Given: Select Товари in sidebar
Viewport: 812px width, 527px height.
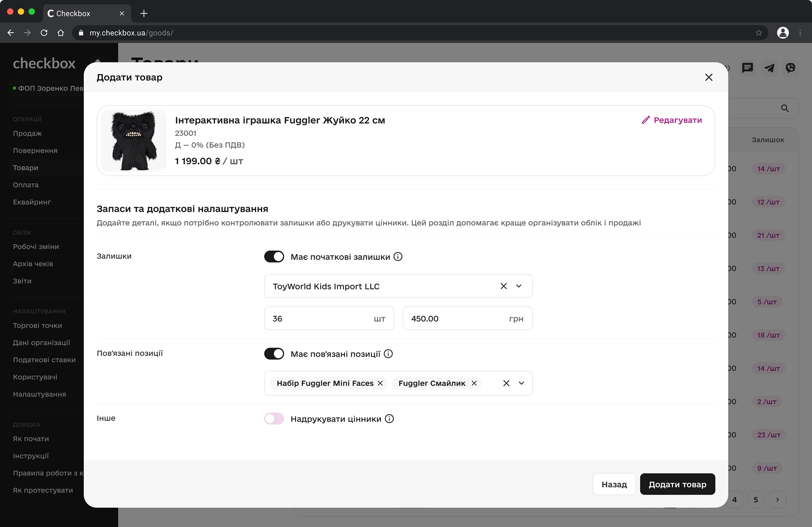Looking at the screenshot, I should click(x=26, y=168).
